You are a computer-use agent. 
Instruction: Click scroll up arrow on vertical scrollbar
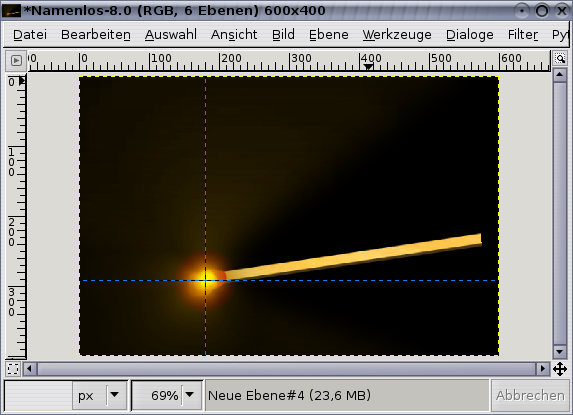tap(559, 75)
